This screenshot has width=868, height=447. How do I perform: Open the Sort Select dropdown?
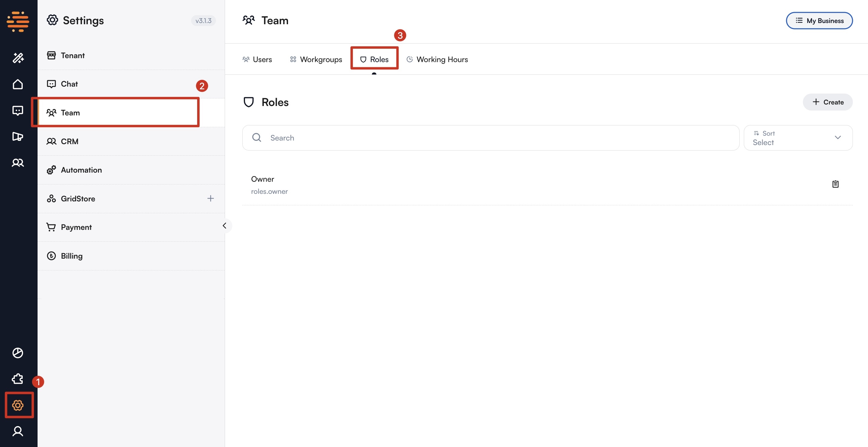(798, 137)
